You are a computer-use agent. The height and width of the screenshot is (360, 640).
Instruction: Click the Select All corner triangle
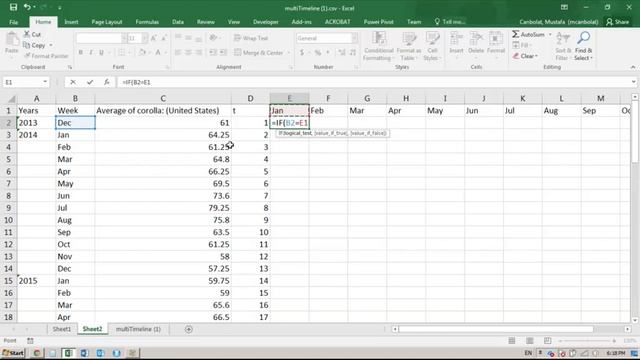pos(11,99)
